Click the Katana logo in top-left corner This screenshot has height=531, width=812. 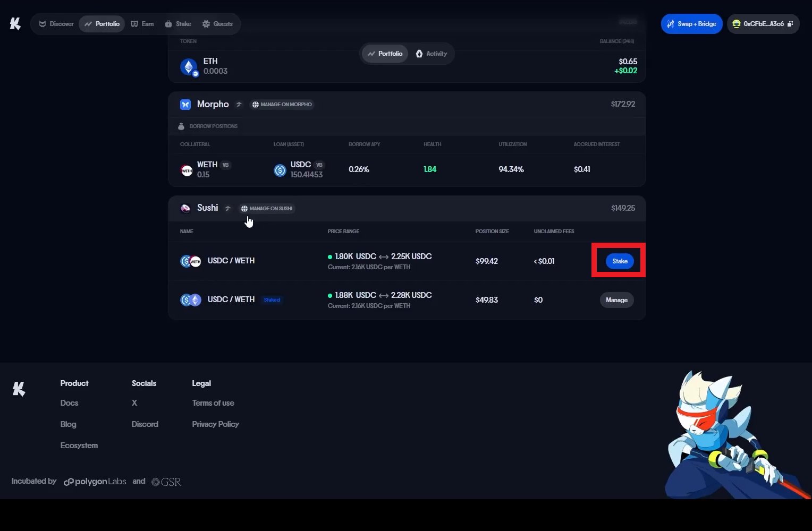15,24
